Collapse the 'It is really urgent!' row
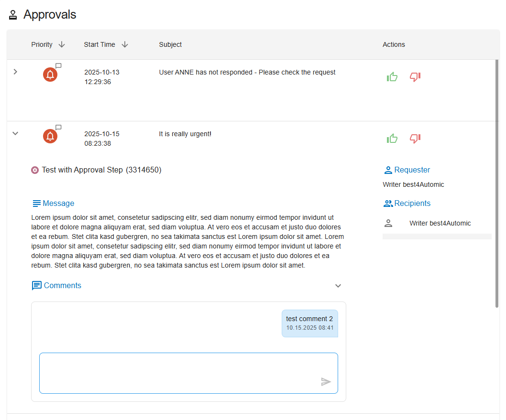The width and height of the screenshot is (506, 420). pyautogui.click(x=15, y=133)
